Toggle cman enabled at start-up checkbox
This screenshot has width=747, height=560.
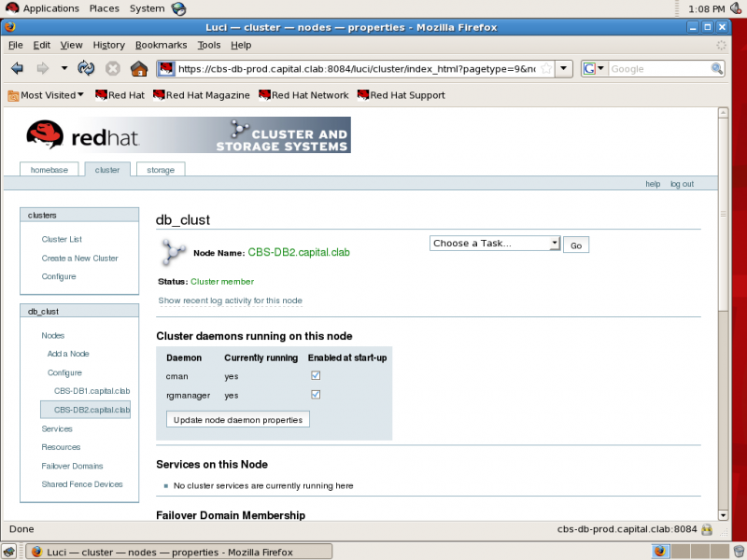pyautogui.click(x=316, y=375)
